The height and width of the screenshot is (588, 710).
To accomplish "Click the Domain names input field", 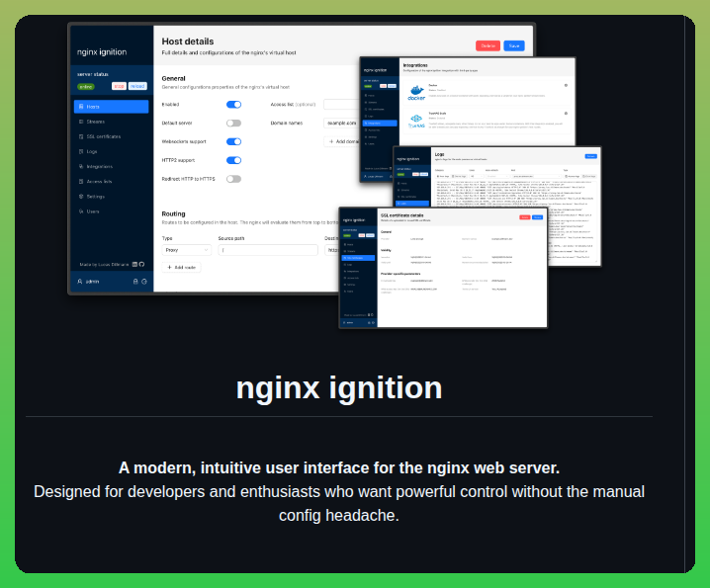I will pos(341,124).
